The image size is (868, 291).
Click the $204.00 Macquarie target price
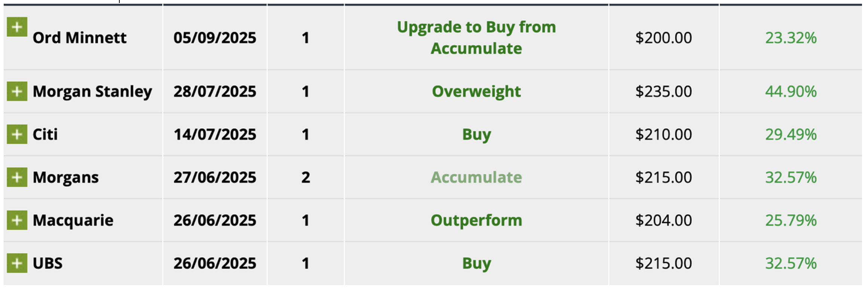(663, 221)
